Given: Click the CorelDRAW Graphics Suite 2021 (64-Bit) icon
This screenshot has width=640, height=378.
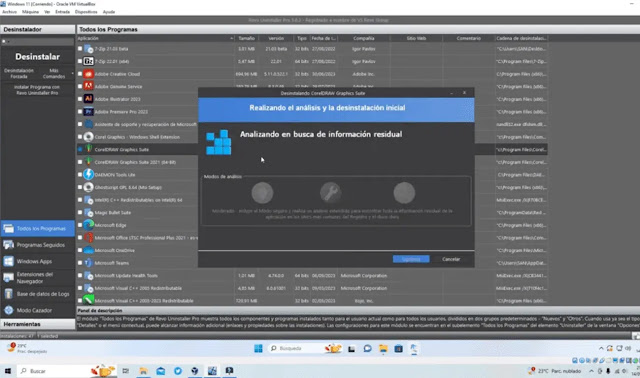Looking at the screenshot, I should (x=89, y=162).
